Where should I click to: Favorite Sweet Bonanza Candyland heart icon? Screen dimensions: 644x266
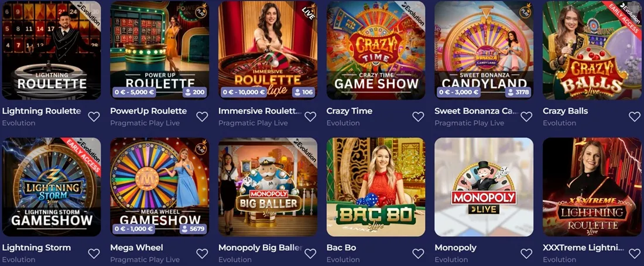(x=526, y=117)
